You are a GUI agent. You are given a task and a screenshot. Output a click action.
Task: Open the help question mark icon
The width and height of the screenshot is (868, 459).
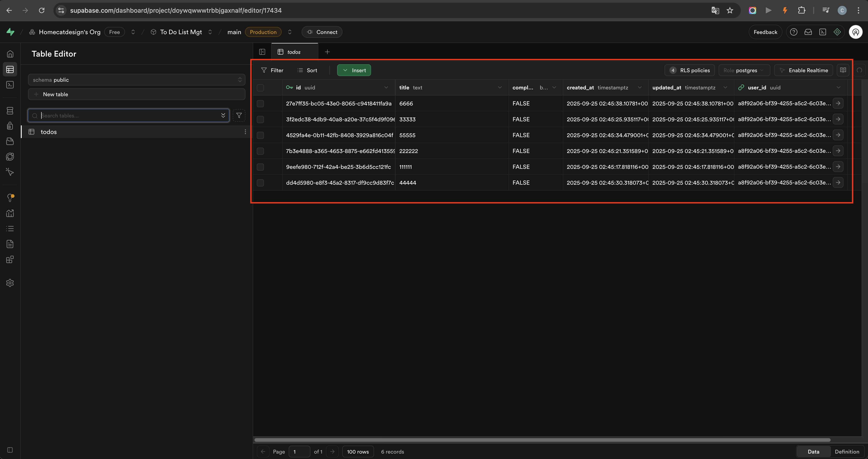click(794, 32)
